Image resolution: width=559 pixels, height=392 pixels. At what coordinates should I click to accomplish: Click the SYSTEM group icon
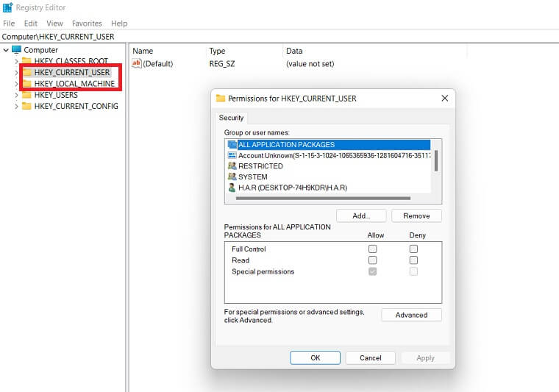pyautogui.click(x=232, y=177)
